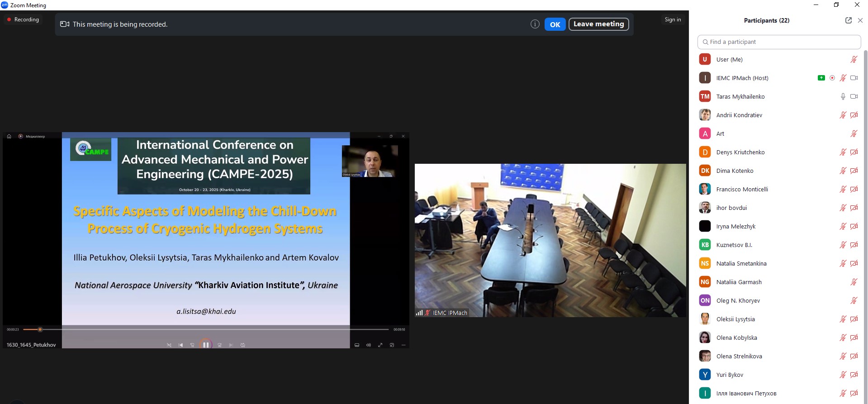Click the volume icon in the media player
868x404 pixels.
click(368, 345)
